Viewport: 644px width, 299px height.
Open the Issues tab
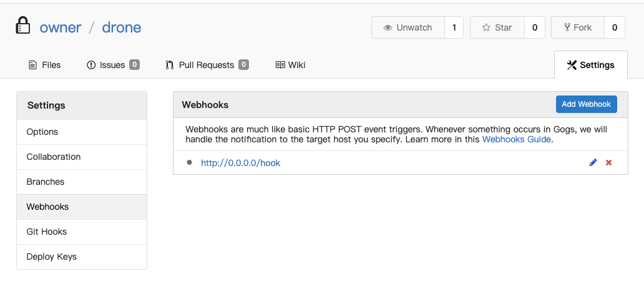pos(113,65)
